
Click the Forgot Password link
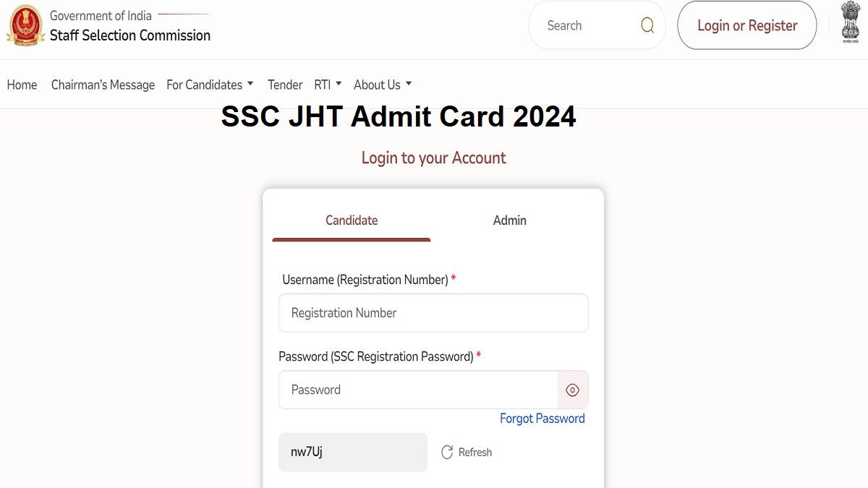542,419
